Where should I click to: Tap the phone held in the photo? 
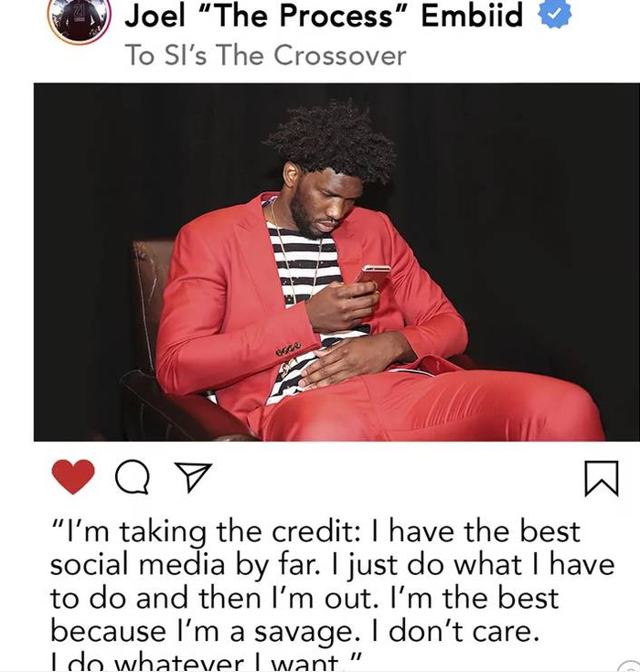(x=372, y=275)
